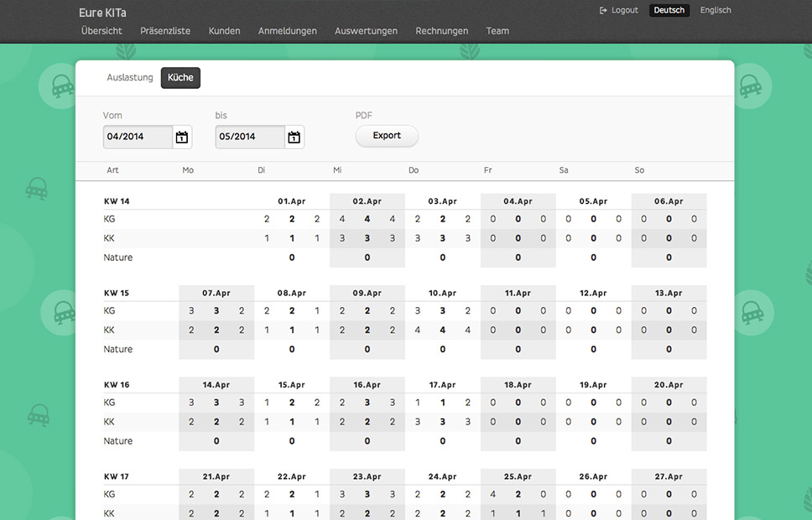The image size is (812, 520).
Task: Click the Logout link
Action: tap(625, 11)
